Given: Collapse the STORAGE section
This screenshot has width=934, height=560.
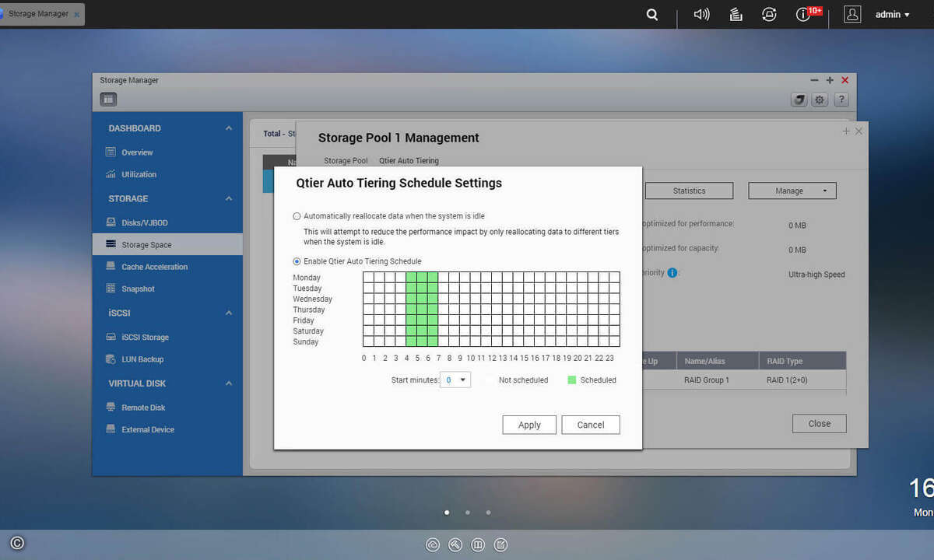Looking at the screenshot, I should 229,198.
